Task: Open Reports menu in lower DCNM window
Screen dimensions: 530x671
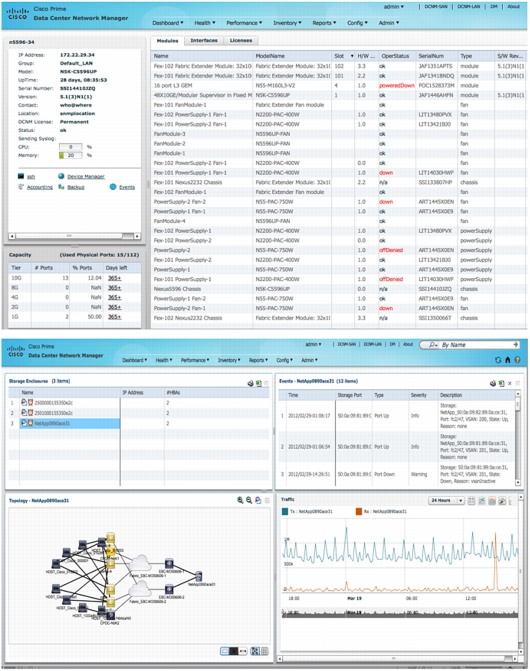Action: tap(258, 360)
